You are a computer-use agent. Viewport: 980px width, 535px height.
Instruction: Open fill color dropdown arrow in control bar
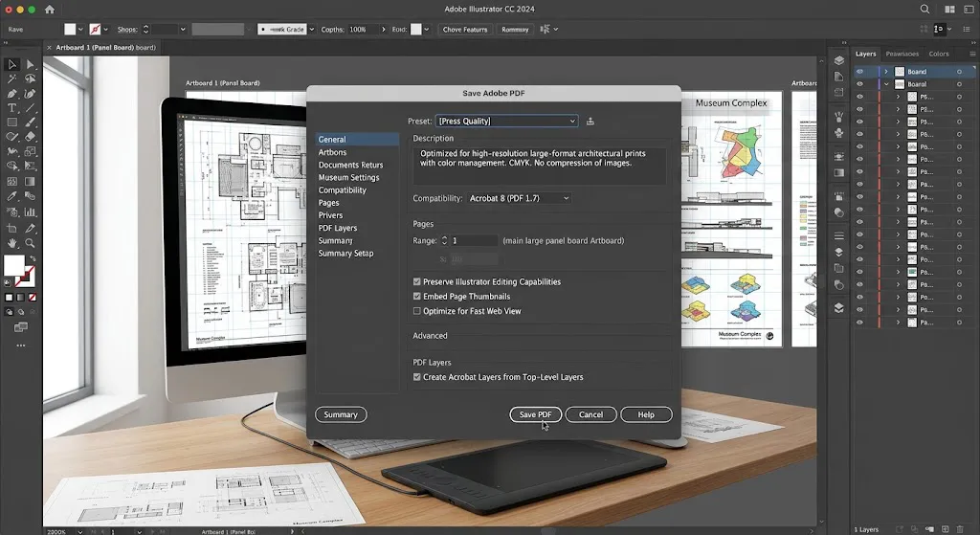point(80,30)
